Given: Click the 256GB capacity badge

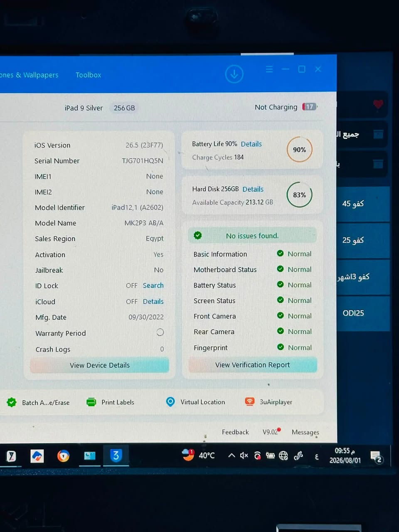Looking at the screenshot, I should [124, 108].
